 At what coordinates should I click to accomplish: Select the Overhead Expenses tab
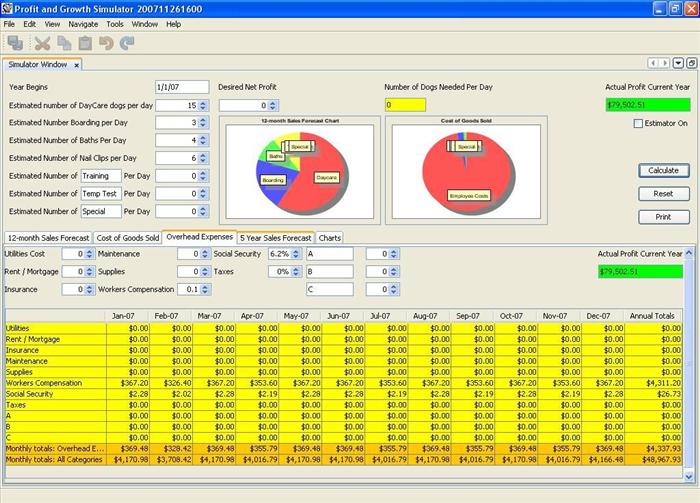(200, 237)
